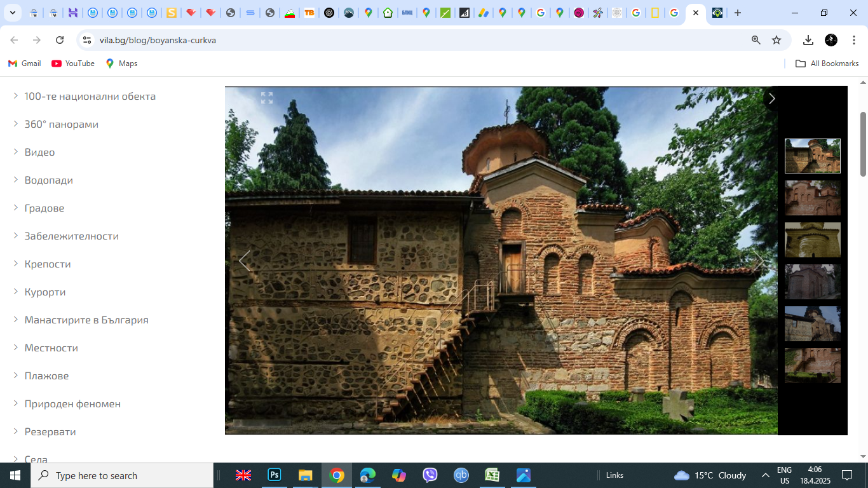Close the currently active tab
Image resolution: width=868 pixels, height=488 pixels.
696,13
